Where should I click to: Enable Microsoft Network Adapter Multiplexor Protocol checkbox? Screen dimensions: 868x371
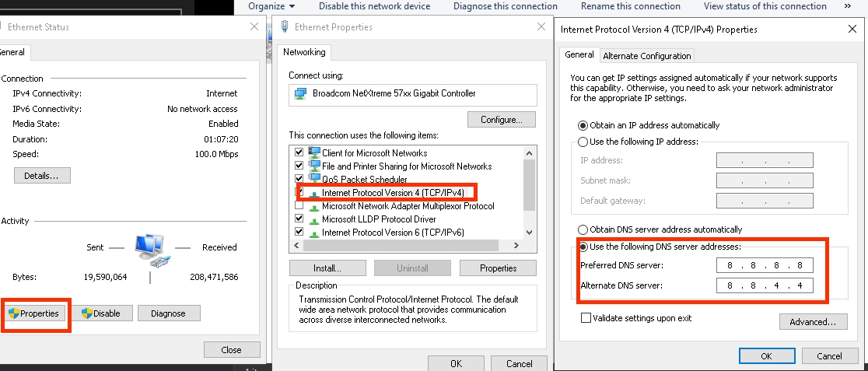(x=299, y=205)
